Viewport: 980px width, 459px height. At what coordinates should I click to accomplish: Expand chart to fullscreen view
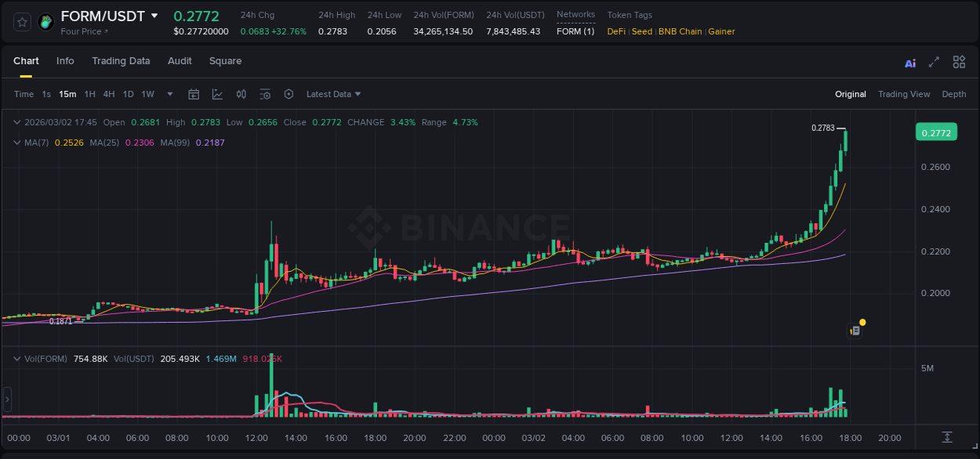(932, 61)
